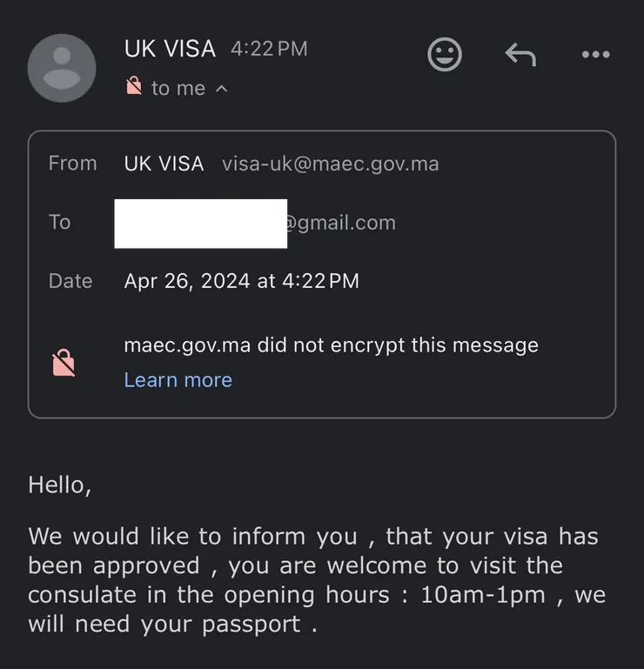The height and width of the screenshot is (669, 644).
Task: Tap the red lock icon in details card
Action: tap(64, 363)
